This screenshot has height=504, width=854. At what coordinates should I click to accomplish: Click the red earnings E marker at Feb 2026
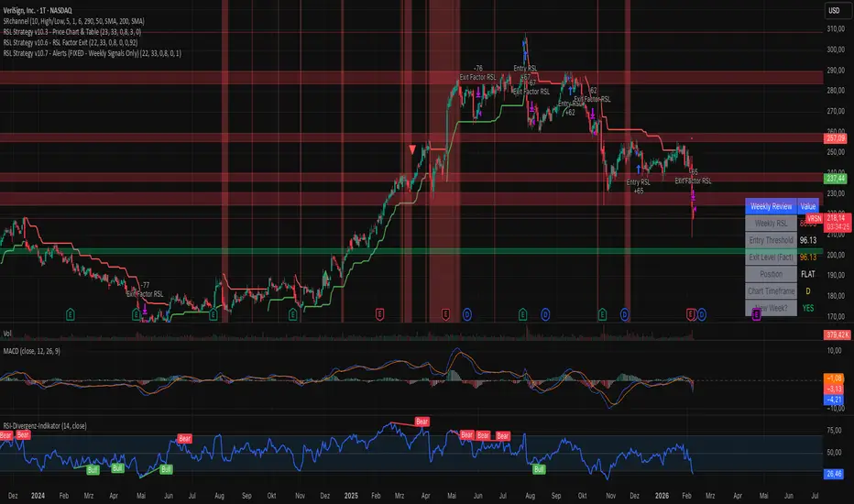[x=691, y=314]
